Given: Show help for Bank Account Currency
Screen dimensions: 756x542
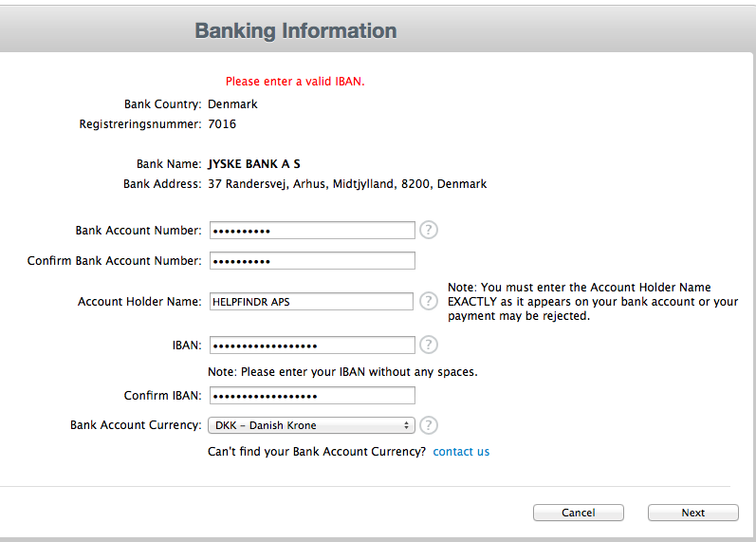Looking at the screenshot, I should [429, 425].
